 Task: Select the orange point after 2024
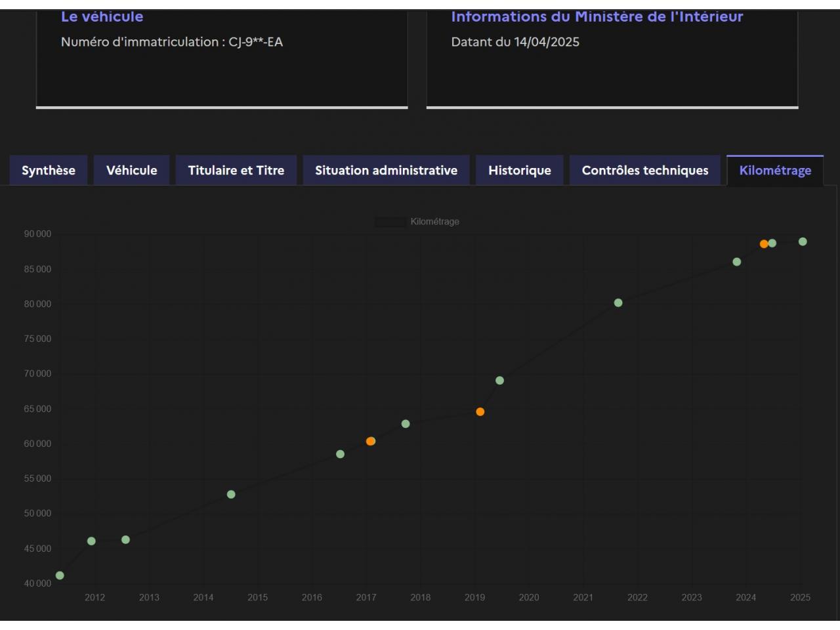point(764,244)
